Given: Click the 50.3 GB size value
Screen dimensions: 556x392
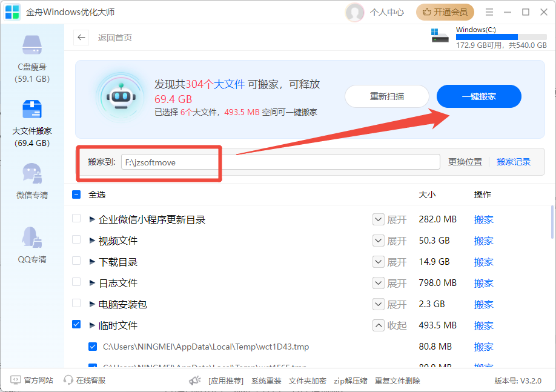Looking at the screenshot, I should point(434,240).
